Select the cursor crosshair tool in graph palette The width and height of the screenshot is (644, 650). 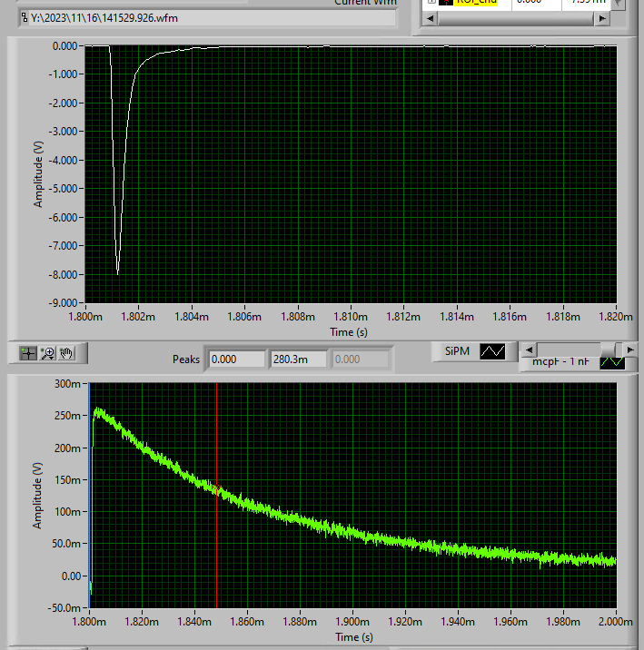pyautogui.click(x=28, y=353)
